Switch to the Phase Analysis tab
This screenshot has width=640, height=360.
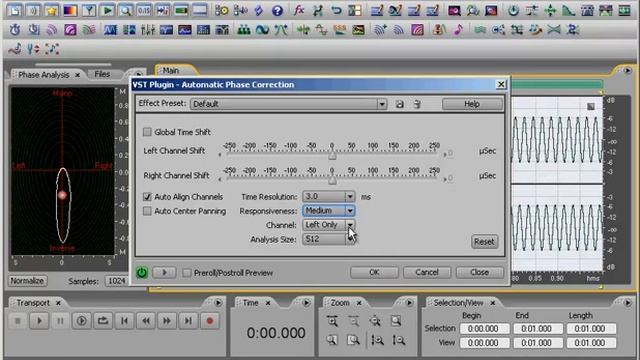44,75
